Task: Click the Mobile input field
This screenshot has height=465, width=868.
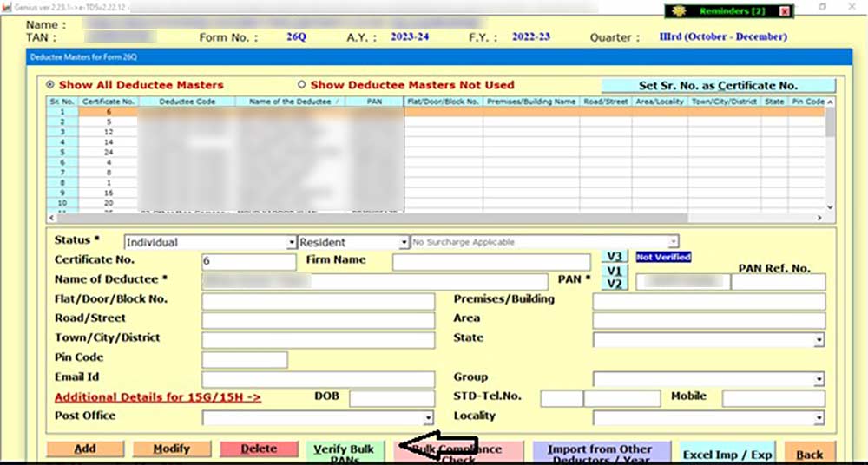Action: (x=774, y=398)
